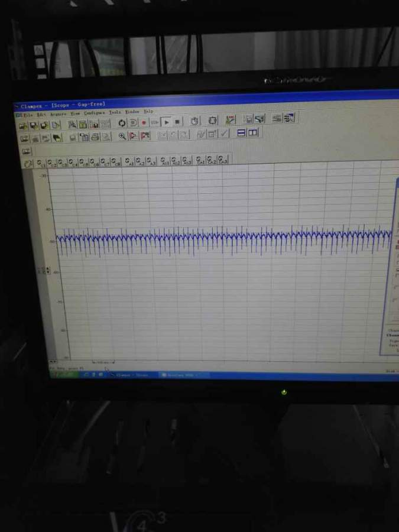This screenshot has height=532, width=399.
Task: Click the magnifier zoom icon
Action: pyautogui.click(x=122, y=137)
